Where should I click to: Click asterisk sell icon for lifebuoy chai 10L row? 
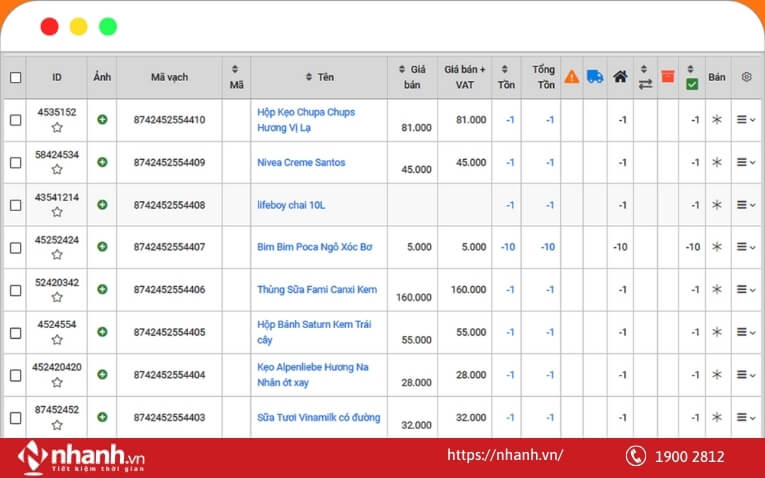pyautogui.click(x=716, y=205)
